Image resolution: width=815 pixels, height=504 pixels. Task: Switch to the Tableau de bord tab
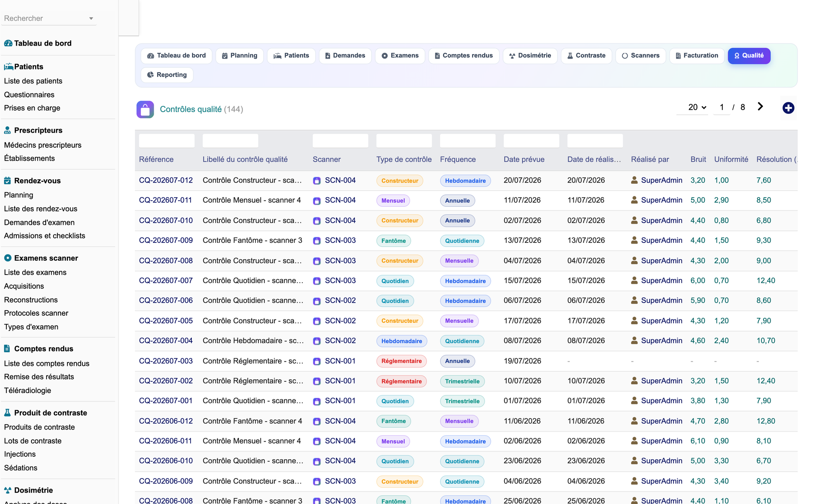177,56
